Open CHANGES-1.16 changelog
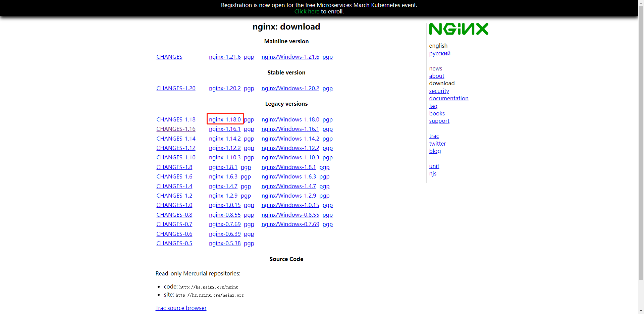 coord(176,129)
